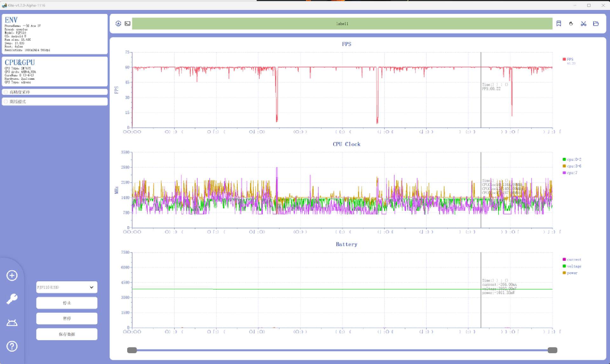This screenshot has height=364, width=610.
Task: Click the plus add icon in sidebar
Action: [x=12, y=275]
